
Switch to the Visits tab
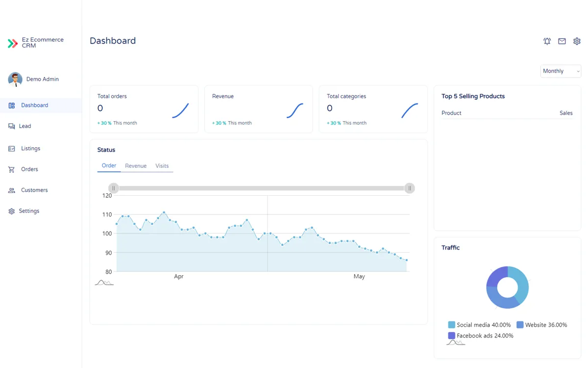tap(162, 166)
